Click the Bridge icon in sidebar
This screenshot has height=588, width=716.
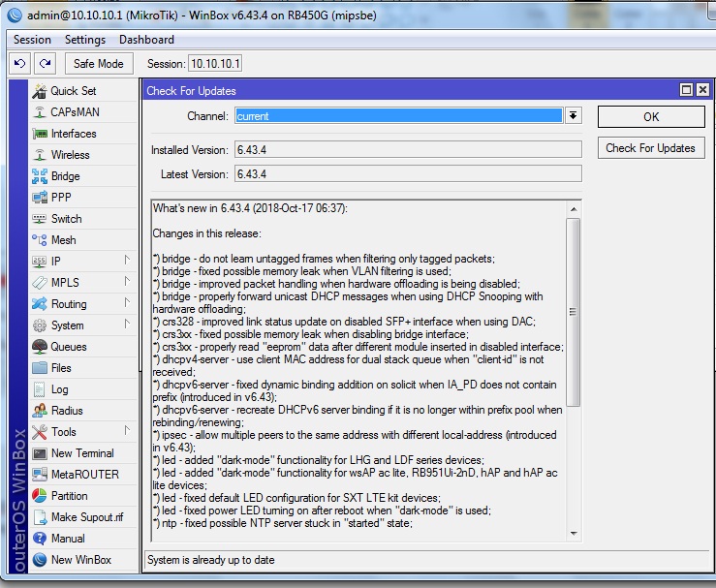click(40, 176)
